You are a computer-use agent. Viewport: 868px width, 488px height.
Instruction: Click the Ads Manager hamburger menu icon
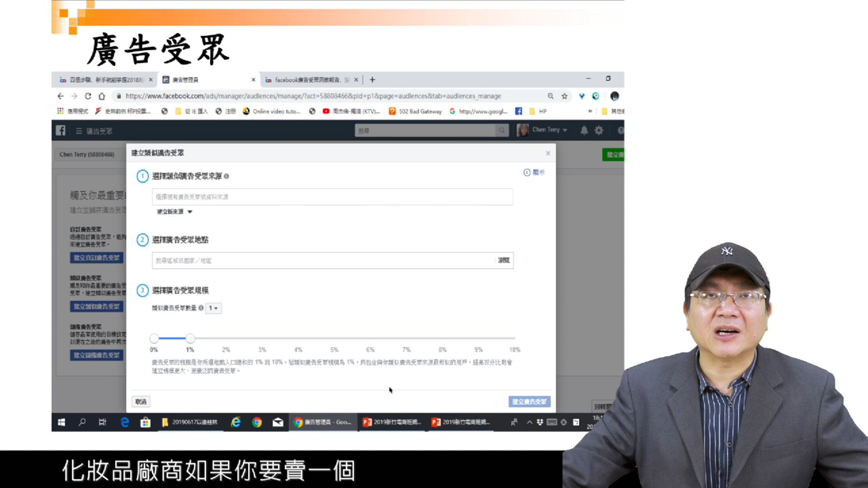click(79, 131)
